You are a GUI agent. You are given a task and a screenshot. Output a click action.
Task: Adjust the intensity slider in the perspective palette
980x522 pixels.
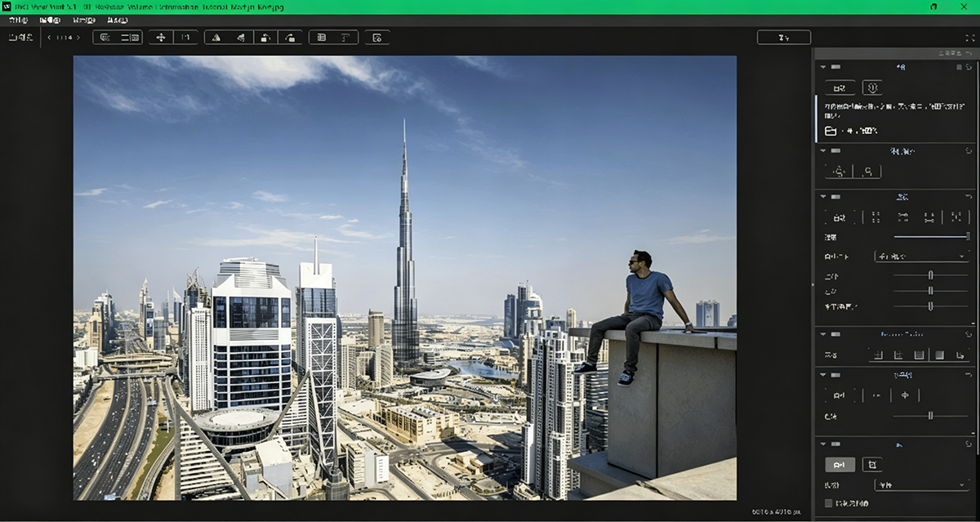click(x=931, y=237)
